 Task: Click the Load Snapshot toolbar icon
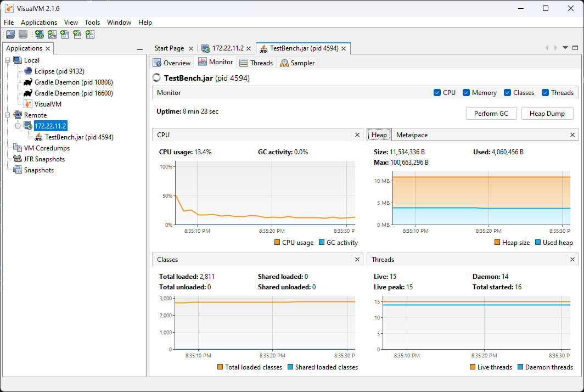(x=10, y=35)
